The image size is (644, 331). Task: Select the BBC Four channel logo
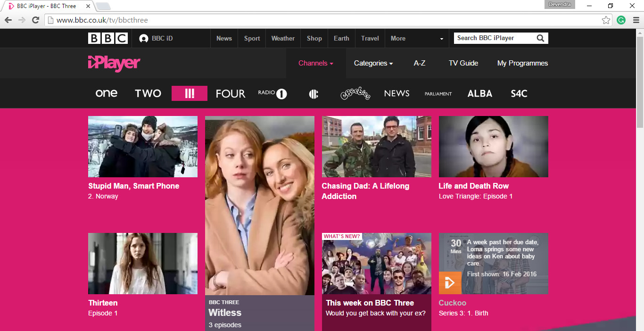point(231,93)
